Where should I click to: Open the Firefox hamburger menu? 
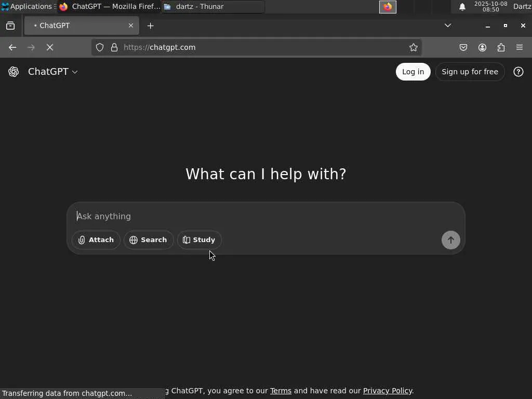coord(520,47)
